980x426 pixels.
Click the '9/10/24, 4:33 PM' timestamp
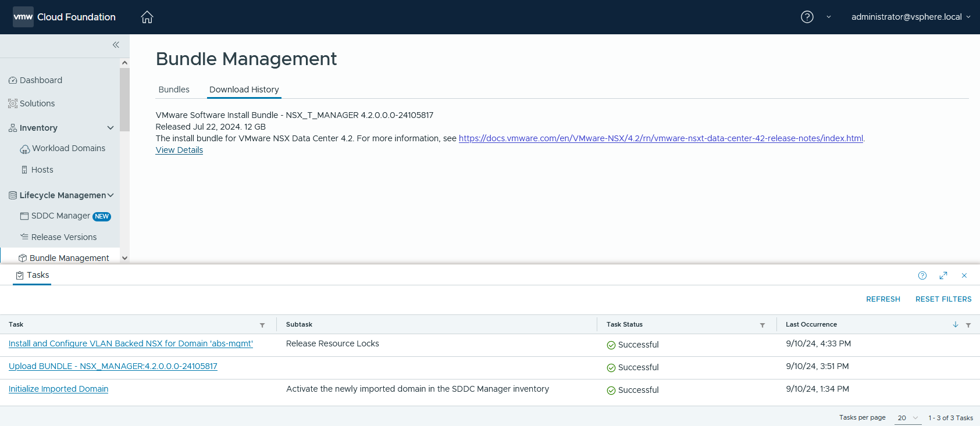click(x=818, y=343)
